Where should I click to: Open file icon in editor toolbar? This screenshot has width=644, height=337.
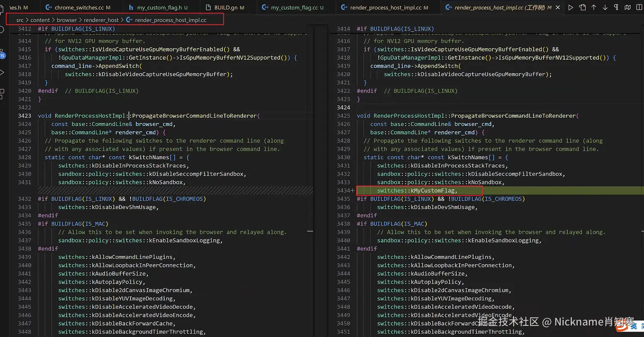pyautogui.click(x=582, y=7)
